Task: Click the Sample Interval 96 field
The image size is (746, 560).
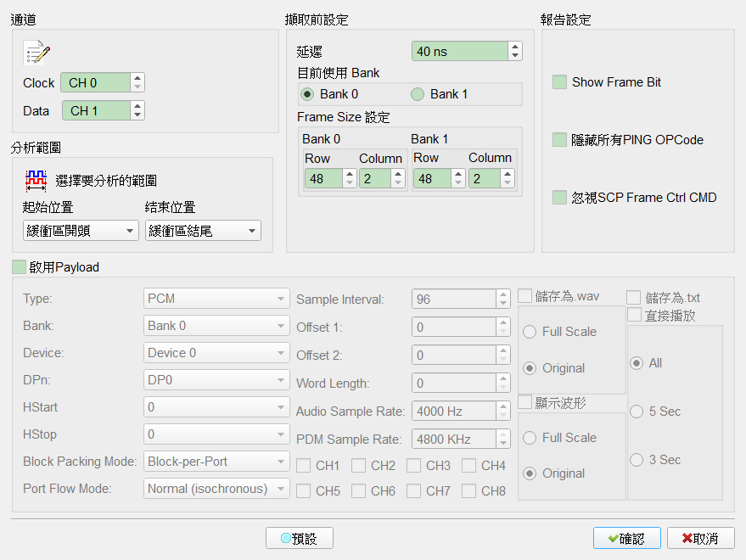Action: click(454, 300)
